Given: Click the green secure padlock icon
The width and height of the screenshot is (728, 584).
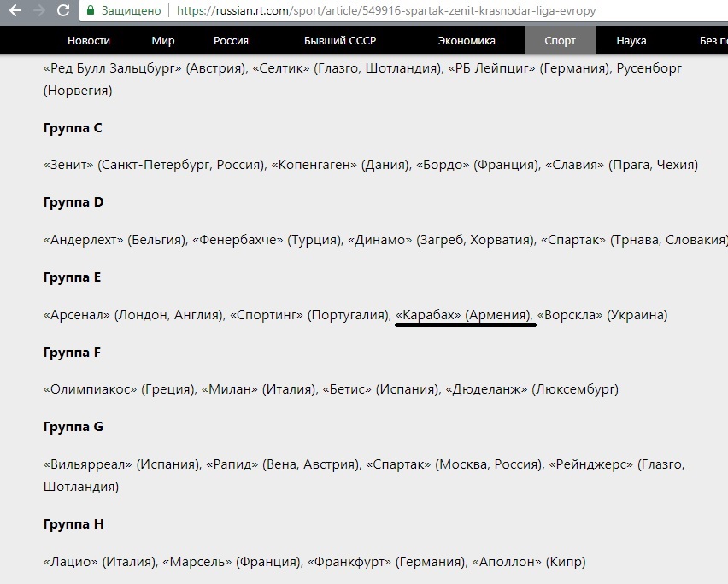Looking at the screenshot, I should coord(91,10).
